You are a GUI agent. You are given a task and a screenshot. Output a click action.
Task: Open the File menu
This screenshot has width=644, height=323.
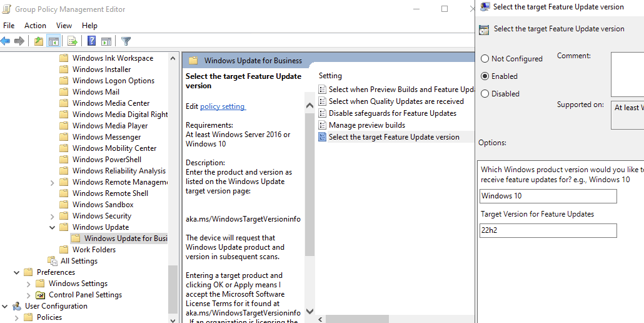click(9, 26)
